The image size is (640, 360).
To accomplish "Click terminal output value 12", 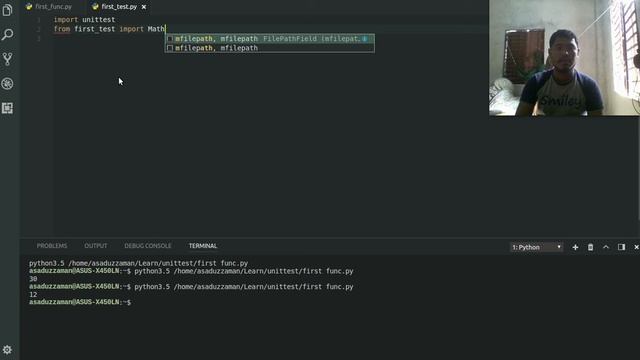I will (x=33, y=295).
